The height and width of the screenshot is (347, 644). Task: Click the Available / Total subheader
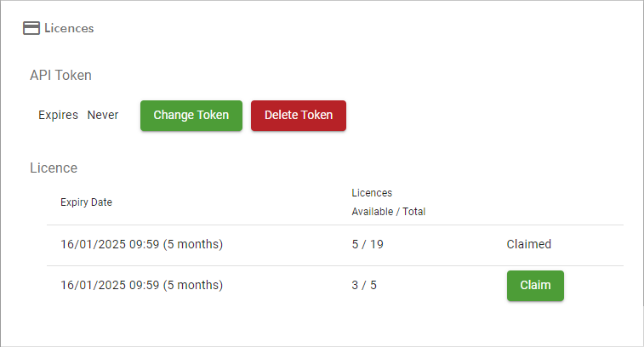[x=388, y=212]
